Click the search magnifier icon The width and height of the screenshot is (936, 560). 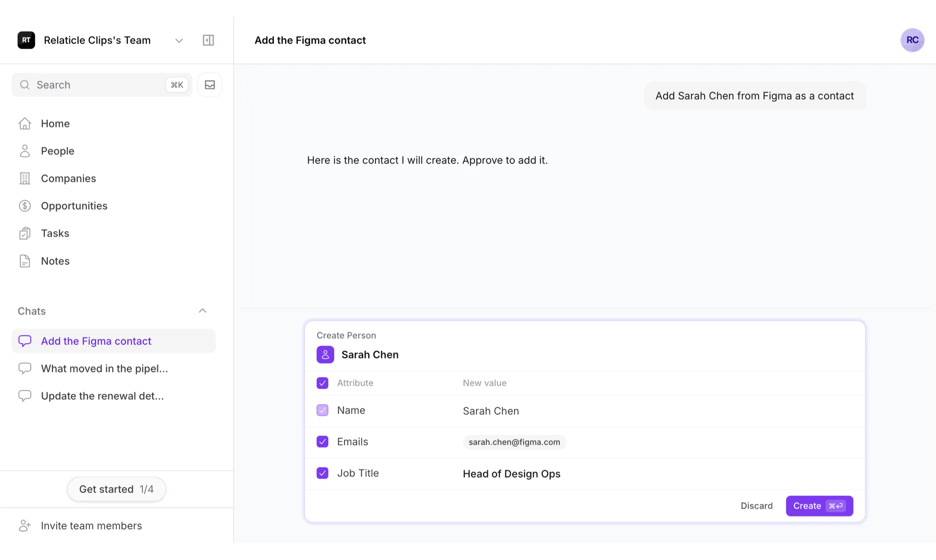[x=25, y=84]
